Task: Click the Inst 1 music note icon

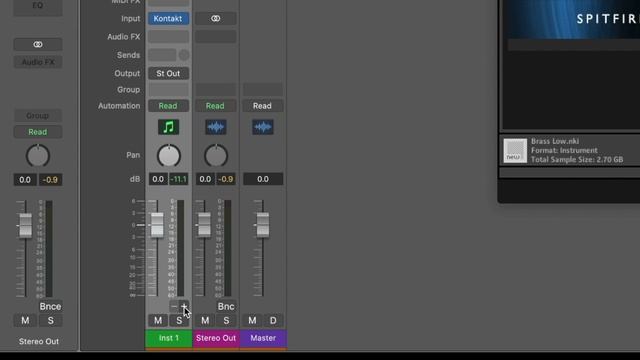Action: pos(169,127)
